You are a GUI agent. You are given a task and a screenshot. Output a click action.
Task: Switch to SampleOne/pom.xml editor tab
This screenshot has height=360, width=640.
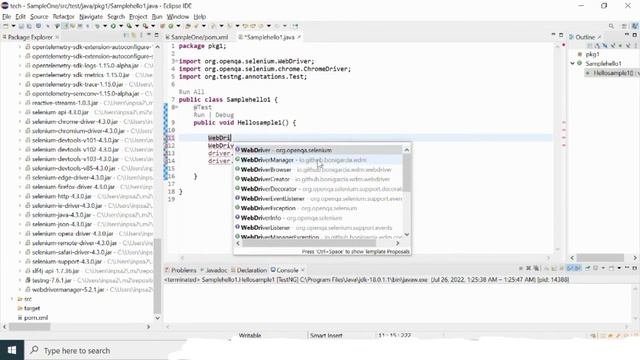[197, 37]
